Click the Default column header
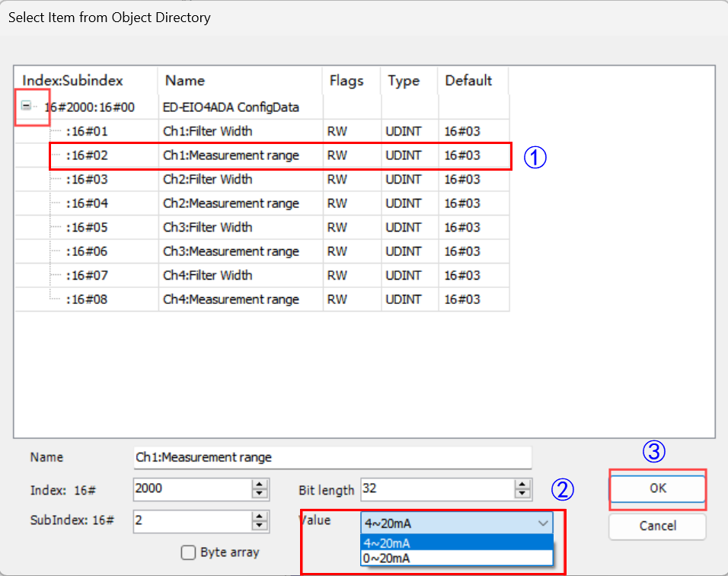The width and height of the screenshot is (728, 576). click(468, 81)
